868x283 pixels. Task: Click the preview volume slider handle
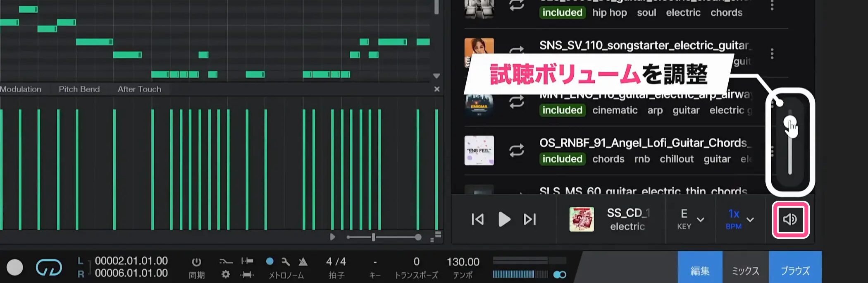coord(790,122)
